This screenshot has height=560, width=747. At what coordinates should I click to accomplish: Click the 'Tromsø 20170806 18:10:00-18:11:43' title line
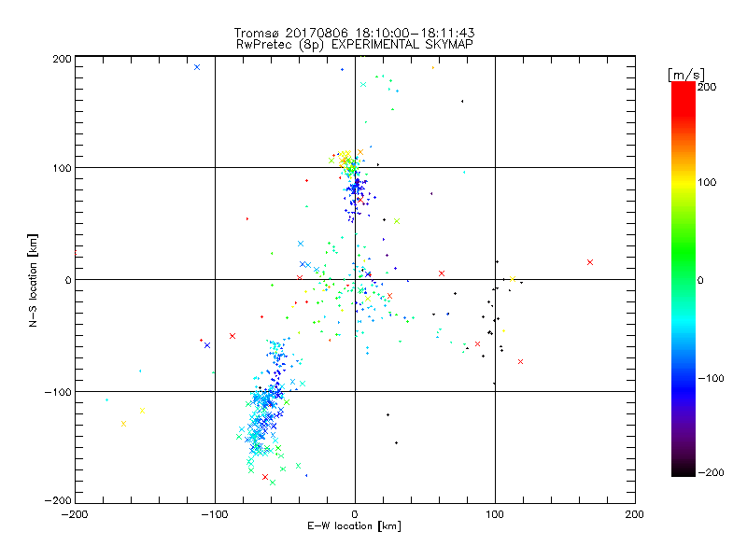[354, 33]
